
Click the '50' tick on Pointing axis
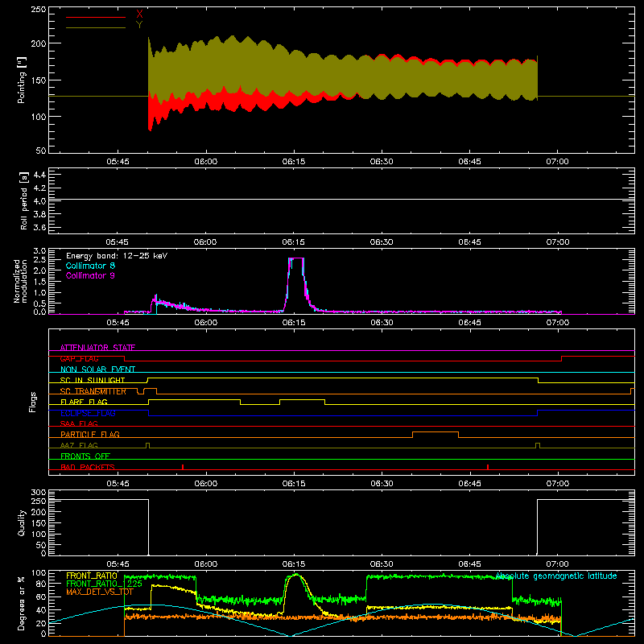point(41,151)
